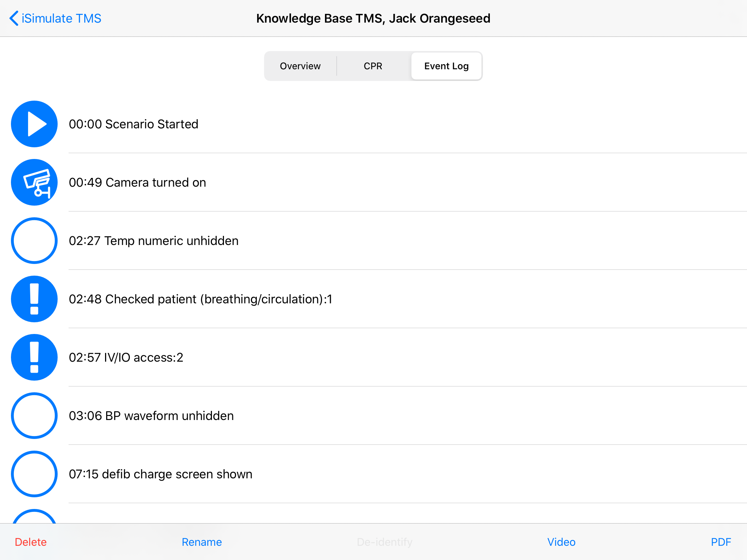Viewport: 747px width, 560px height.
Task: Click the Scenario Started play icon
Action: (x=34, y=124)
